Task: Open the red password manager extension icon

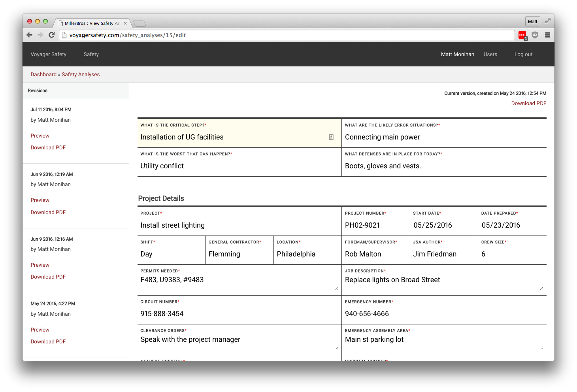Action: click(x=522, y=35)
